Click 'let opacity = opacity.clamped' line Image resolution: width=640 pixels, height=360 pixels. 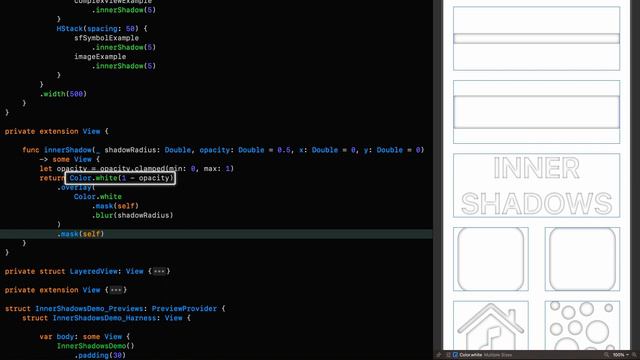[136, 169]
